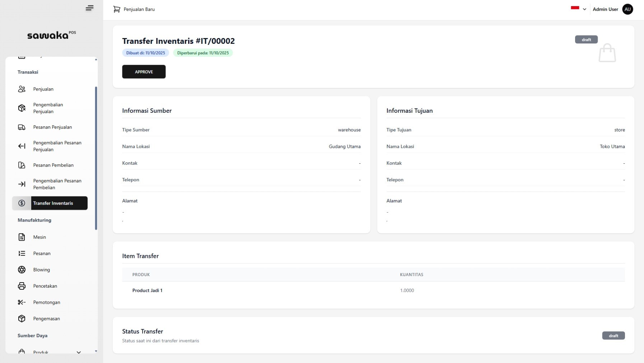The height and width of the screenshot is (363, 644).
Task: Click the Transfer Inventaris dollar icon
Action: tap(22, 203)
